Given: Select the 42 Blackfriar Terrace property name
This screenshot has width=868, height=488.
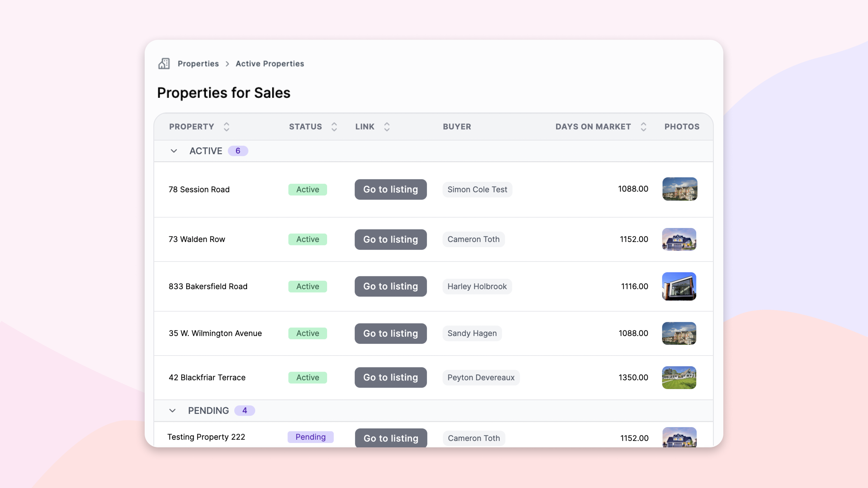Looking at the screenshot, I should [x=207, y=378].
